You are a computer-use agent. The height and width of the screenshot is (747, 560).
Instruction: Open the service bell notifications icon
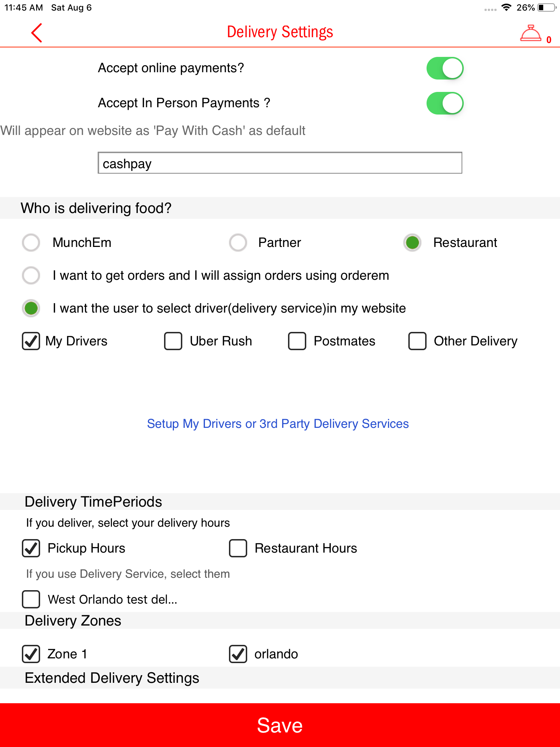tap(531, 34)
